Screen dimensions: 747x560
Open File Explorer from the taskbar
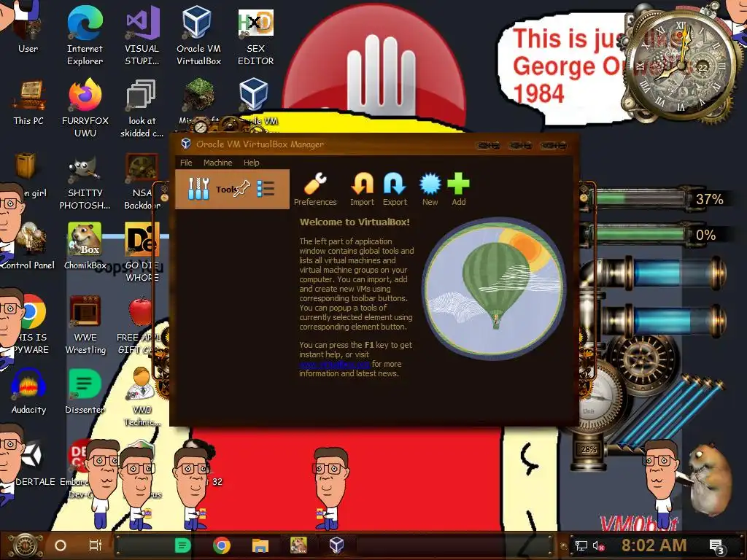coord(260,545)
